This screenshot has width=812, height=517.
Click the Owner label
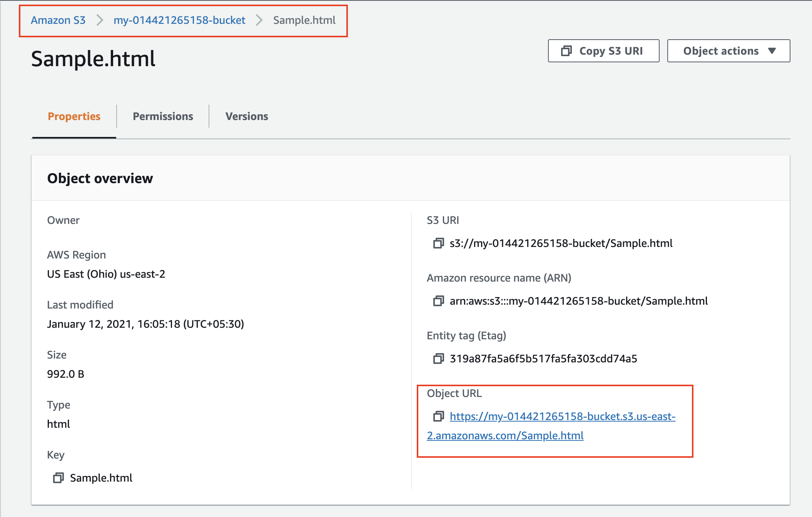(x=63, y=220)
